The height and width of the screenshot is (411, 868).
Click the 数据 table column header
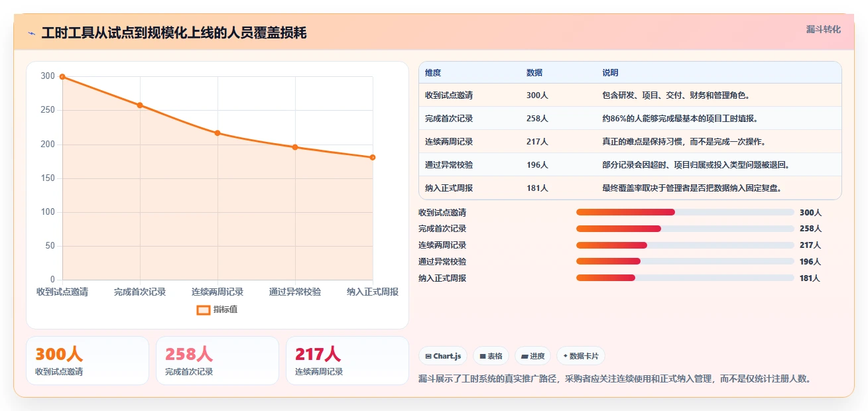(x=534, y=72)
